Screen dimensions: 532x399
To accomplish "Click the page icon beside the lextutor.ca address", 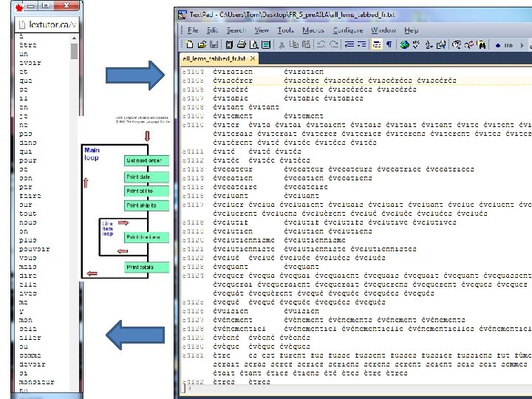I will click(22, 24).
